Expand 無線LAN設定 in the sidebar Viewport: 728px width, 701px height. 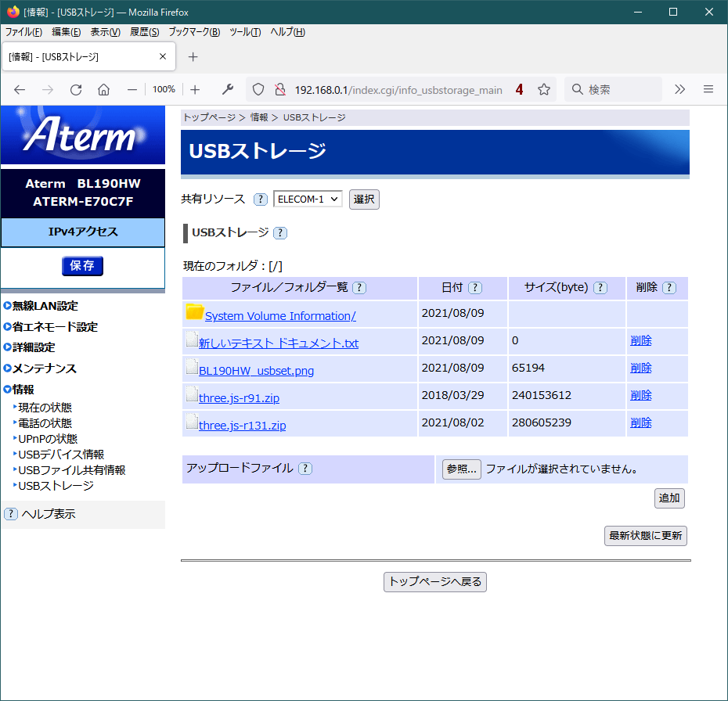41,306
